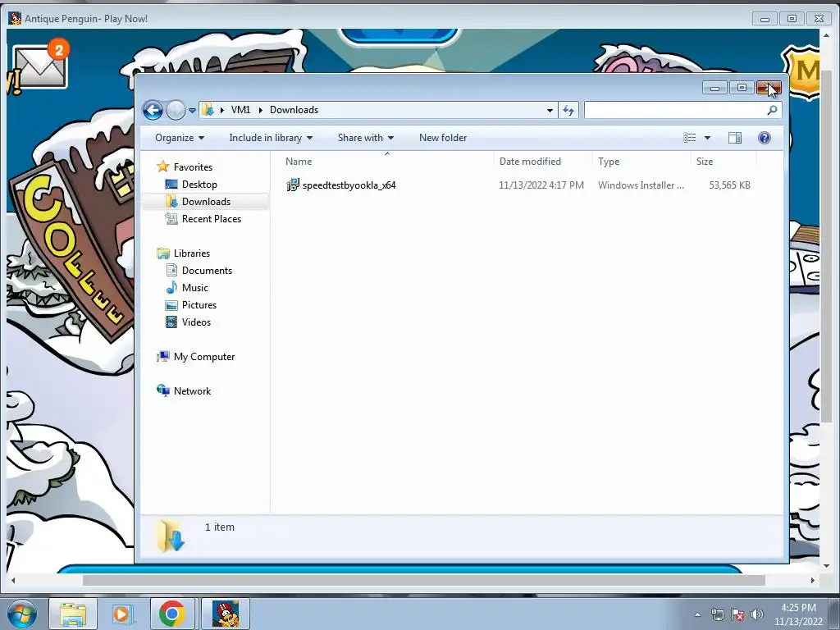Click the volume speaker tray icon

coord(756,614)
